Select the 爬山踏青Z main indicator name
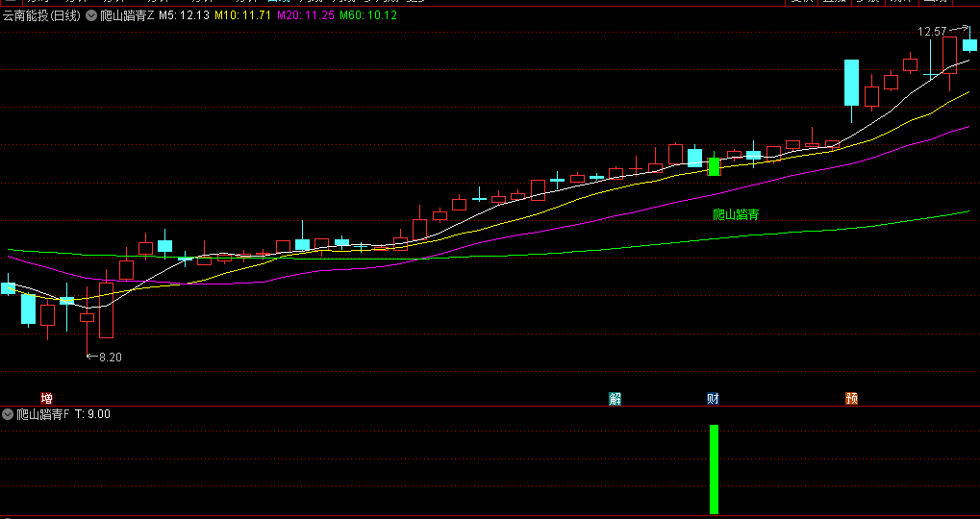Screen dimensions: 980x519 pos(127,15)
